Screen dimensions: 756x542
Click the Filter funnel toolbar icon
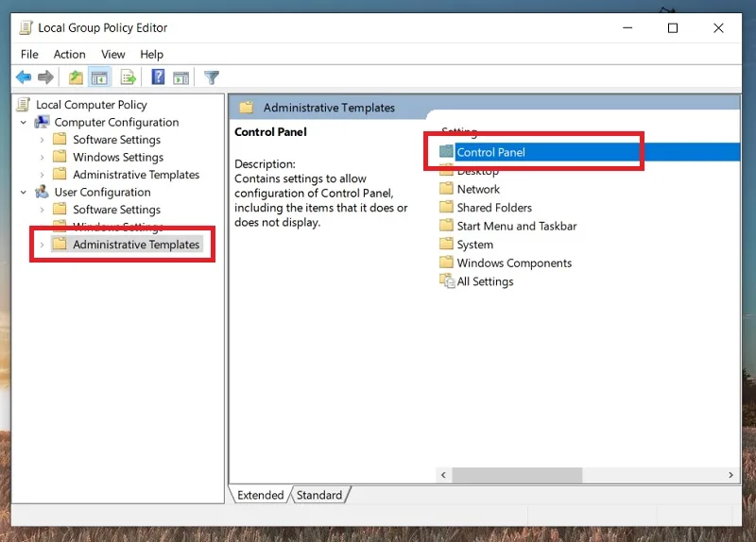tap(211, 77)
